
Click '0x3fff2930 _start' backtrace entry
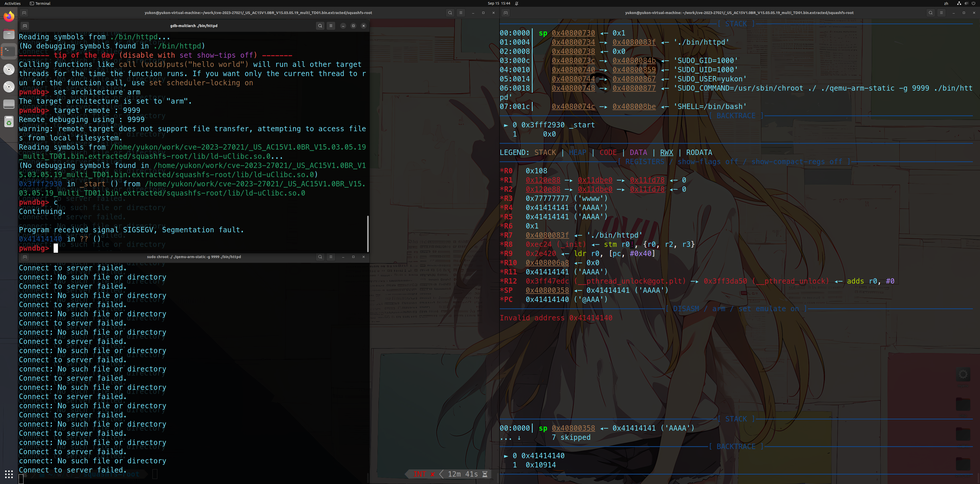tap(558, 125)
